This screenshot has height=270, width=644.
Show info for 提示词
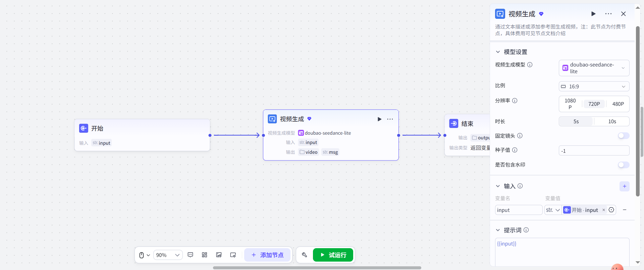coord(526,230)
